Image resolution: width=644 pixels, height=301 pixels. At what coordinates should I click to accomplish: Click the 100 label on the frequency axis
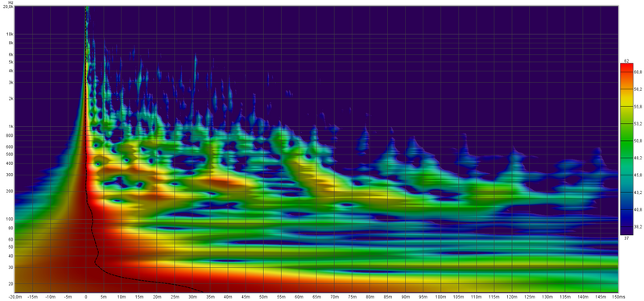(10, 219)
